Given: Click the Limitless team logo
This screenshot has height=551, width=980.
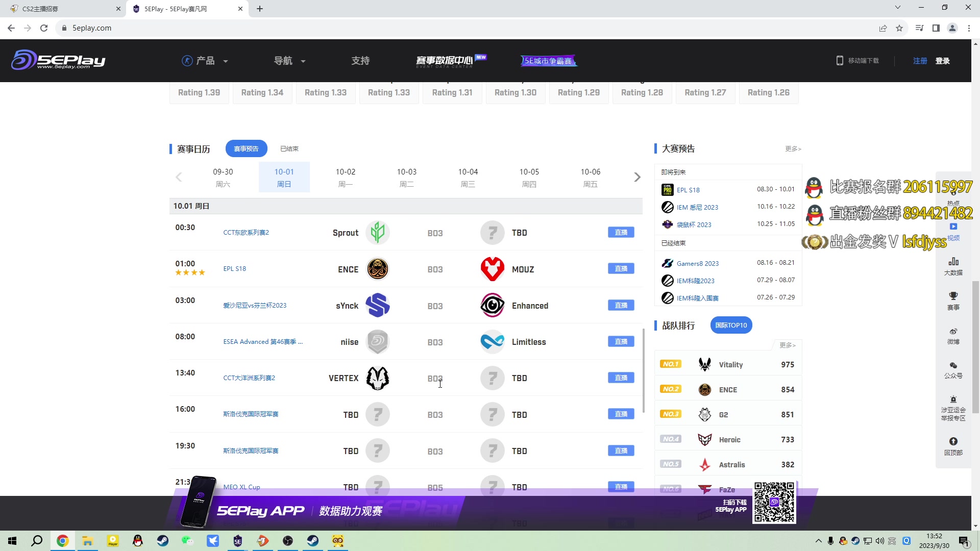Looking at the screenshot, I should [x=493, y=342].
